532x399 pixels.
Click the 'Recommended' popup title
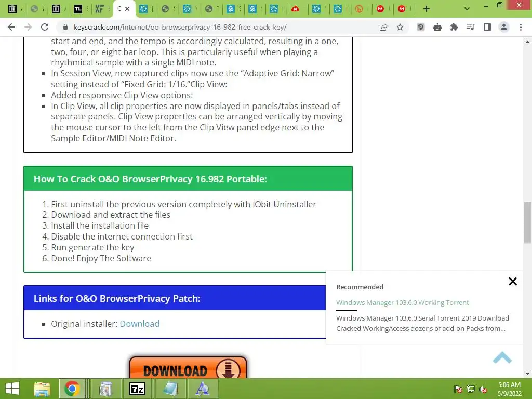pyautogui.click(x=360, y=287)
